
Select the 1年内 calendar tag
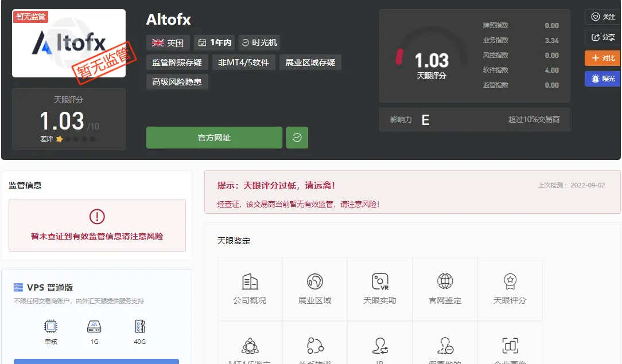[215, 43]
